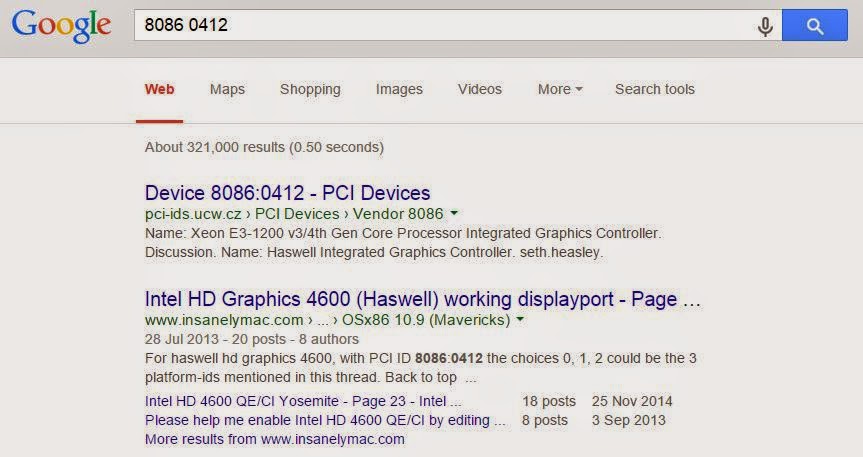The image size is (863, 457).
Task: Open the Images tab
Action: [x=399, y=89]
